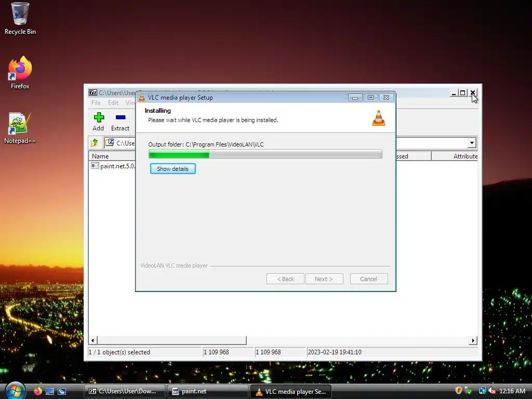Click the network tray icon
This screenshot has height=399, width=532.
(x=482, y=391)
